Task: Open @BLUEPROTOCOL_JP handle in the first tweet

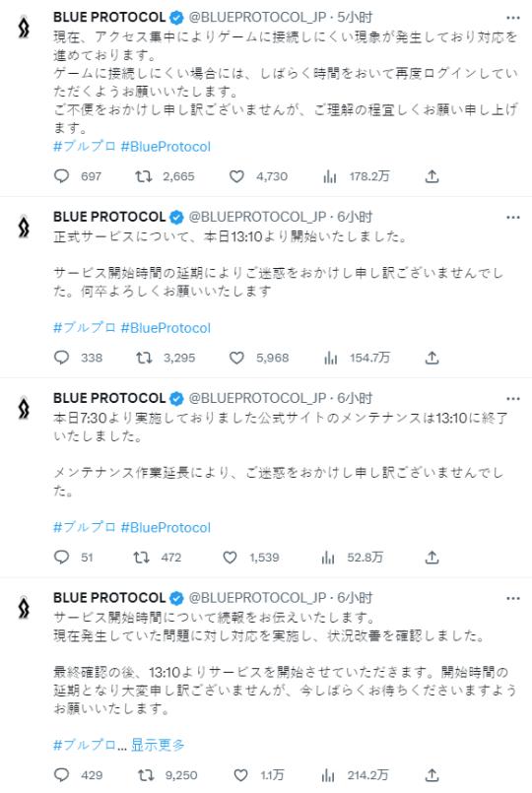Action: tap(257, 17)
